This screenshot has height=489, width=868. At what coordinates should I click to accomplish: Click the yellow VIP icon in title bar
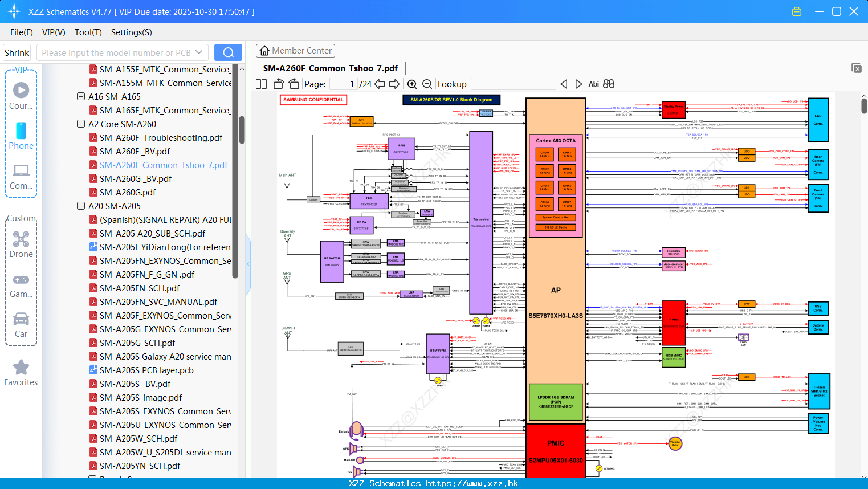click(797, 11)
